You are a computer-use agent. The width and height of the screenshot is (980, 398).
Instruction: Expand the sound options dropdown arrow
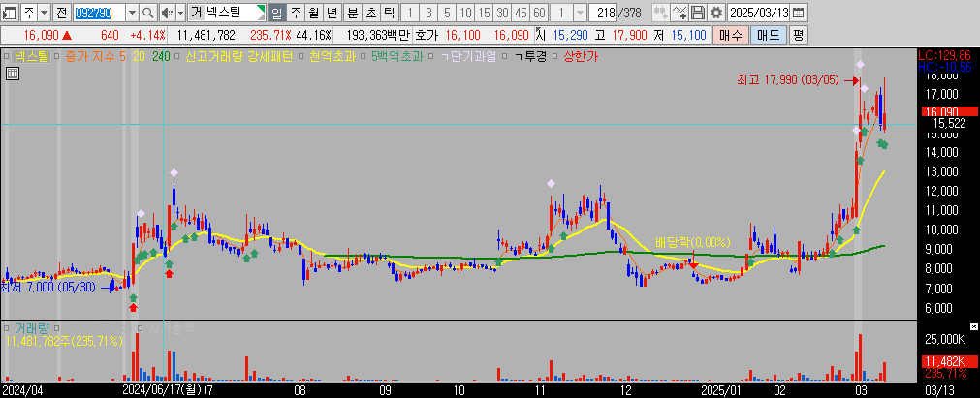[180, 12]
